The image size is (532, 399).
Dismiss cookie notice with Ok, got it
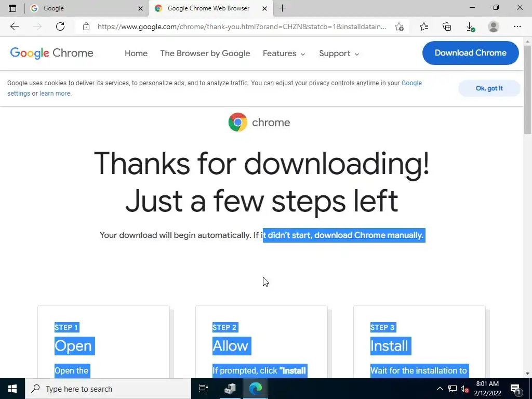[489, 88]
